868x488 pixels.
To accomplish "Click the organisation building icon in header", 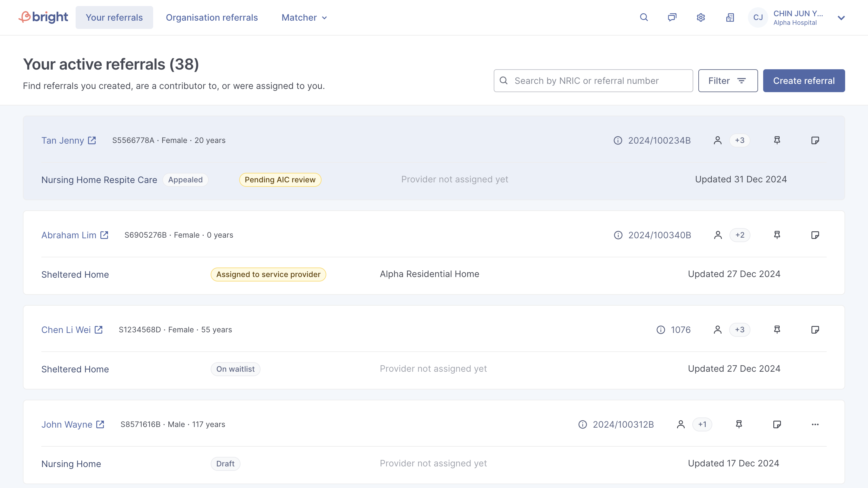I will 730,17.
